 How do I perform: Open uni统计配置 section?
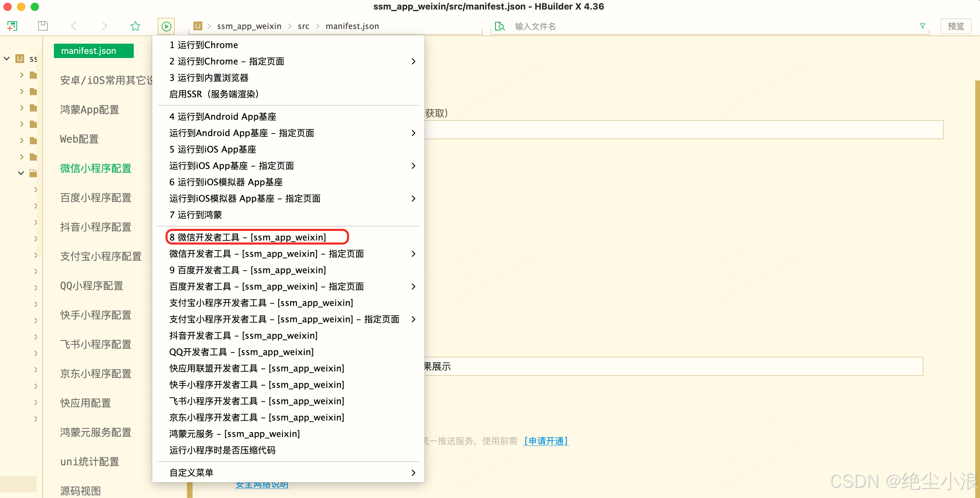click(89, 462)
